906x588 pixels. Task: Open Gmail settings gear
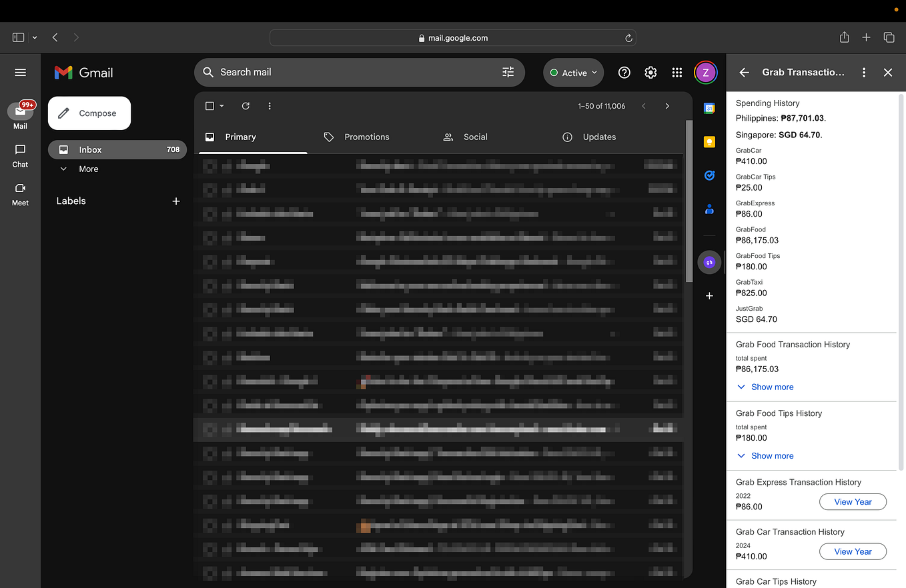coord(650,73)
